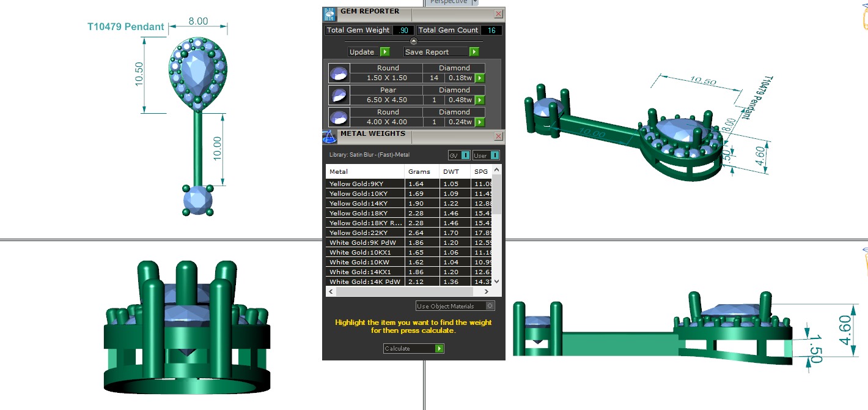Enable Use Object Materials option

pos(490,306)
